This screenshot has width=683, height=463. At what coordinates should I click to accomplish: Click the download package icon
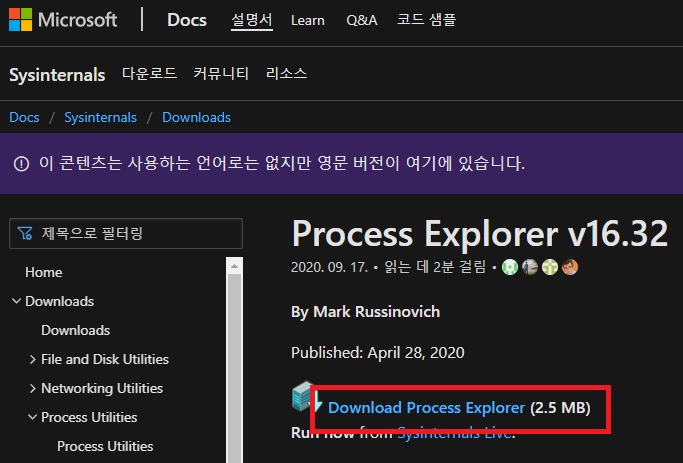[x=307, y=397]
